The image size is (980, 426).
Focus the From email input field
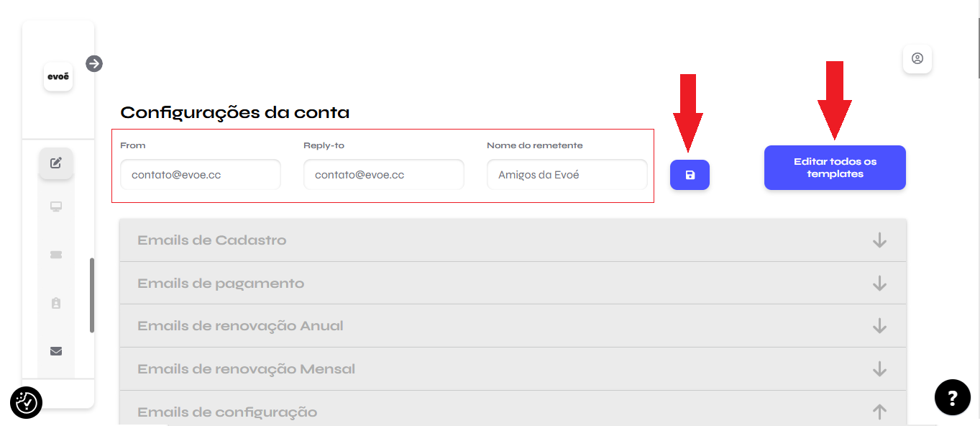click(x=201, y=175)
